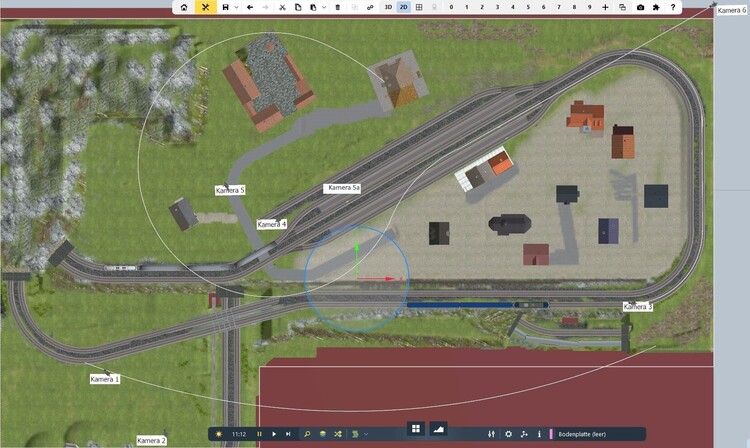Image resolution: width=750 pixels, height=448 pixels.
Task: Select the Kamera 6 label
Action: point(732,10)
